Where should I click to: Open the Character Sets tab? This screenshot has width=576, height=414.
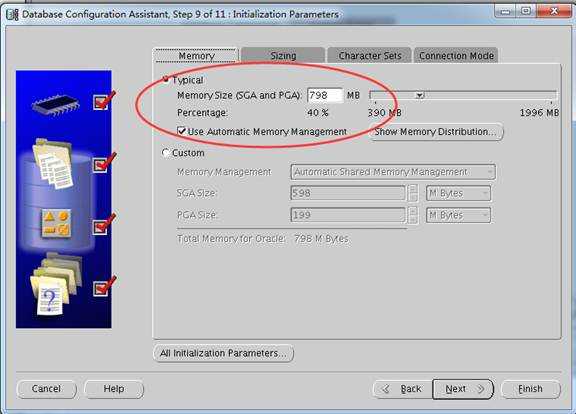(x=370, y=56)
